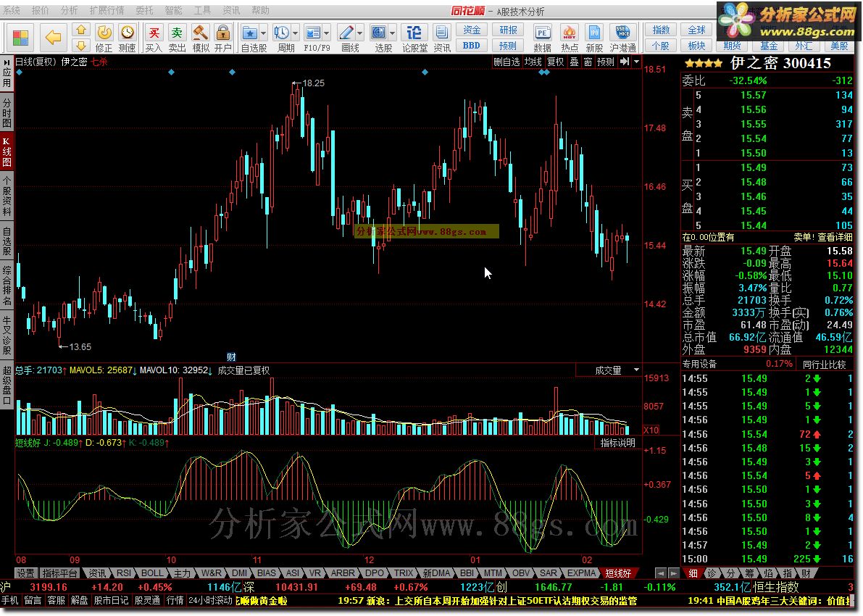863x616 pixels.
Task: Switch to 分时图 intraday chart view
Action: 7,112
